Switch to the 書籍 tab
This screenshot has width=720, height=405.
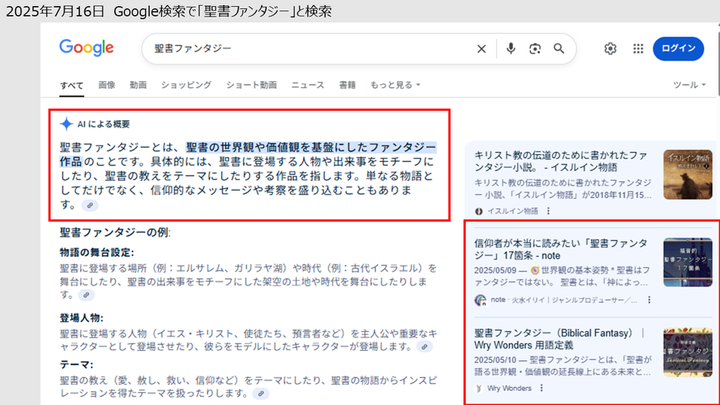[347, 85]
